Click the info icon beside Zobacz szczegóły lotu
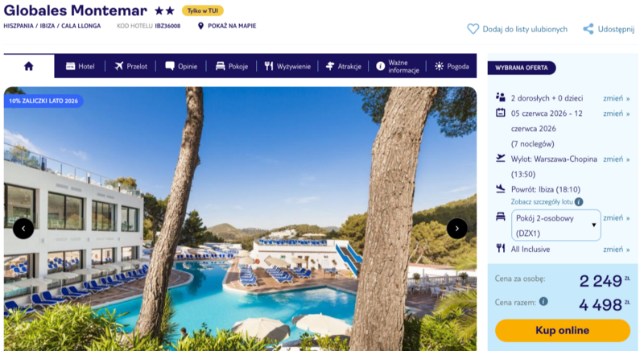The height and width of the screenshot is (351, 644). pos(579,201)
